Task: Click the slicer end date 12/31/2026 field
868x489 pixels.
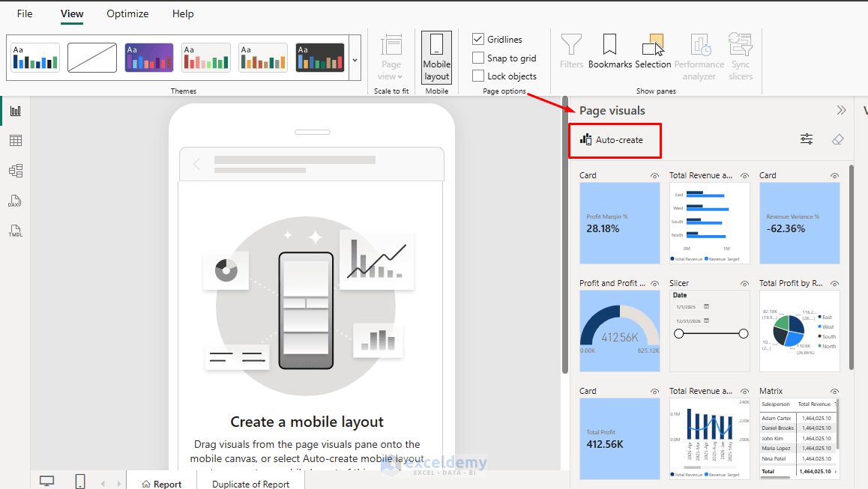Action: pyautogui.click(x=692, y=321)
